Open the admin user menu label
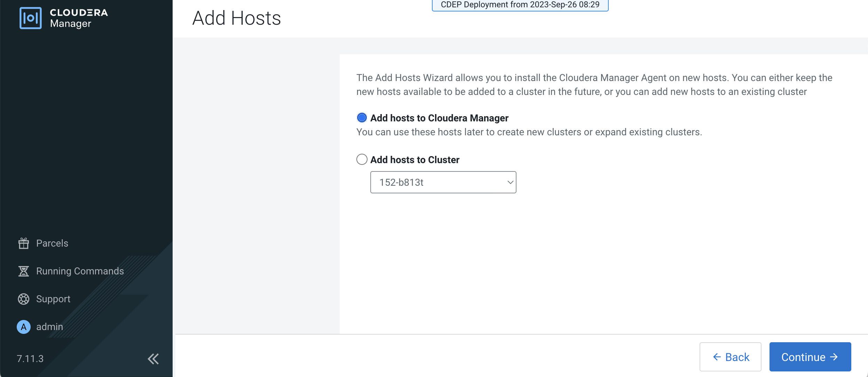 click(x=50, y=327)
